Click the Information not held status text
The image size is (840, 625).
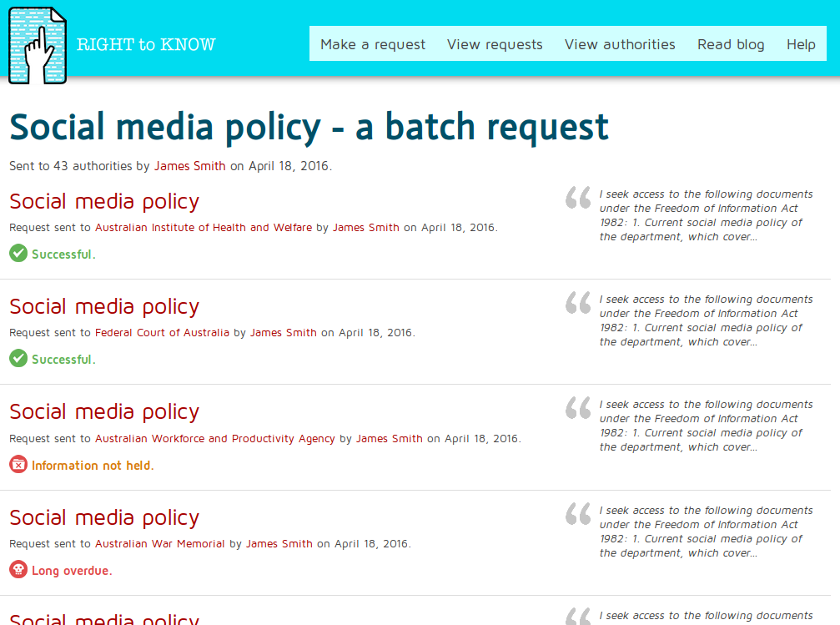coord(92,466)
